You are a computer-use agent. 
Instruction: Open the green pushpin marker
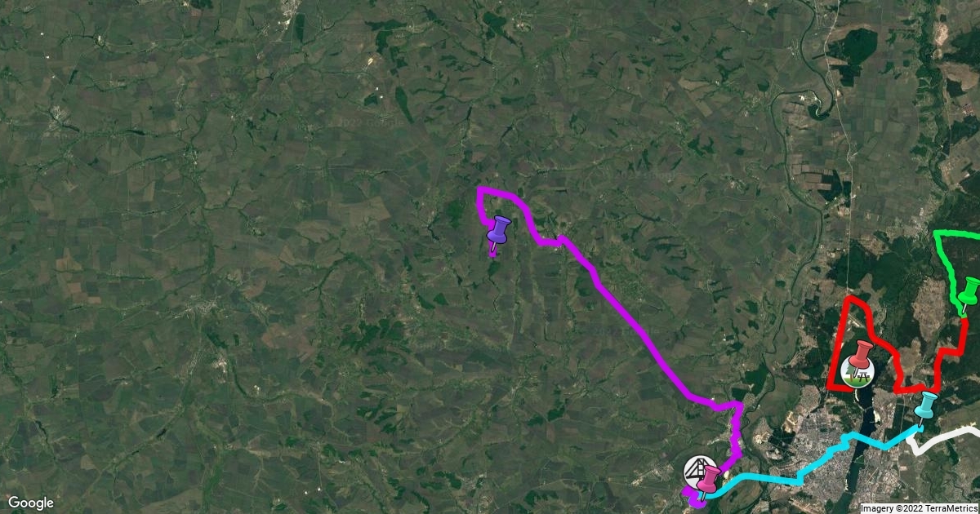969,290
